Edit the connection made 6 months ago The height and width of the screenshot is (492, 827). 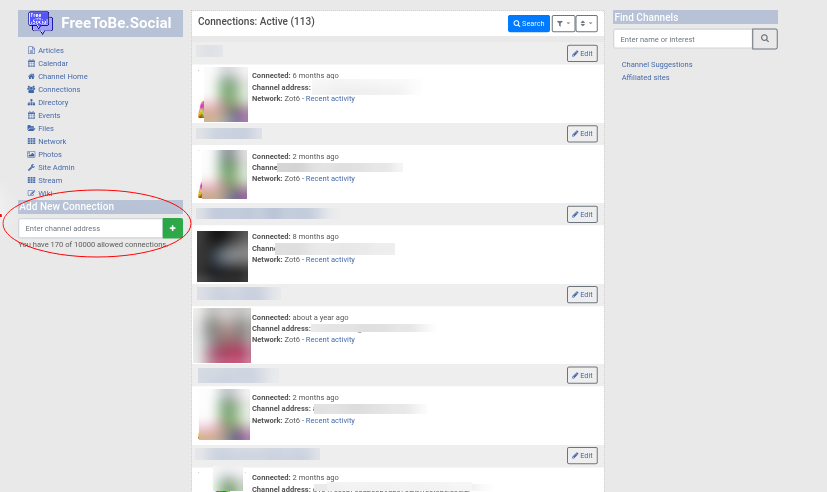coord(582,53)
